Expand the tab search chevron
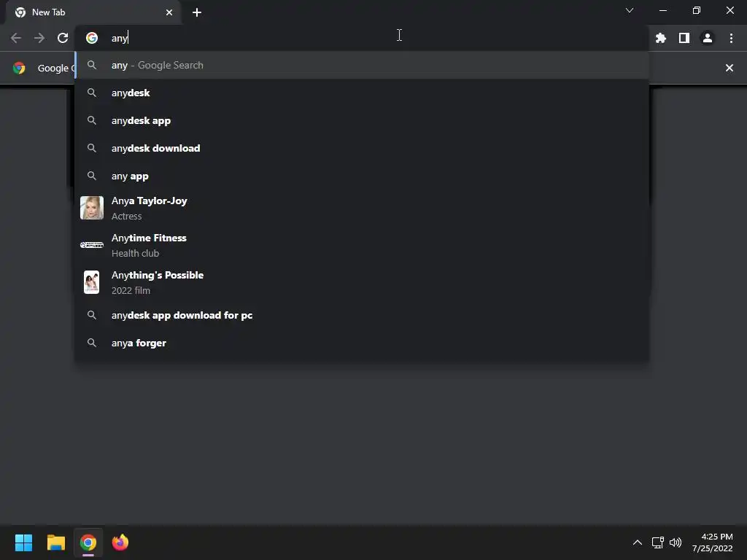The height and width of the screenshot is (560, 747). tap(630, 10)
